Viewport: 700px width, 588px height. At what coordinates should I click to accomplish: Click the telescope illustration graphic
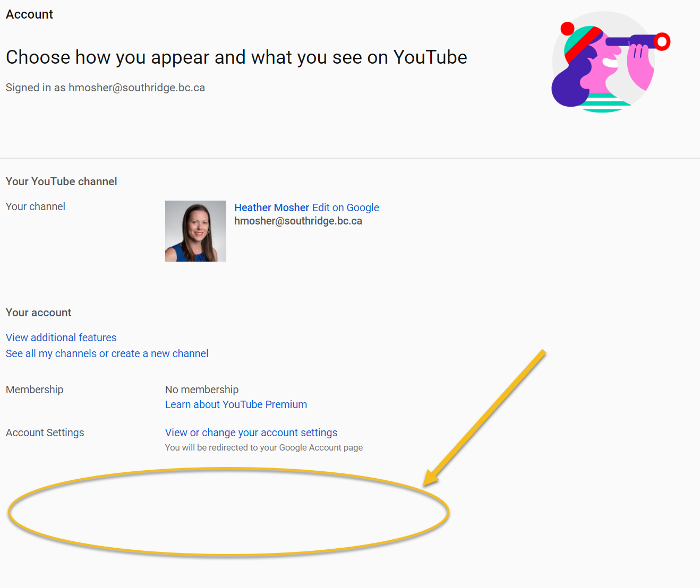click(611, 62)
